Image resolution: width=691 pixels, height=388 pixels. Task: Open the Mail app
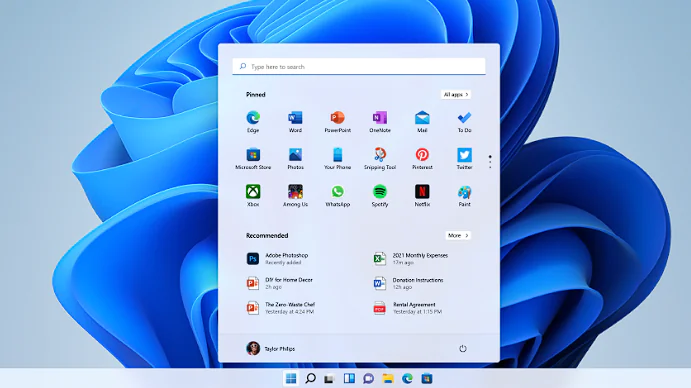pyautogui.click(x=422, y=122)
